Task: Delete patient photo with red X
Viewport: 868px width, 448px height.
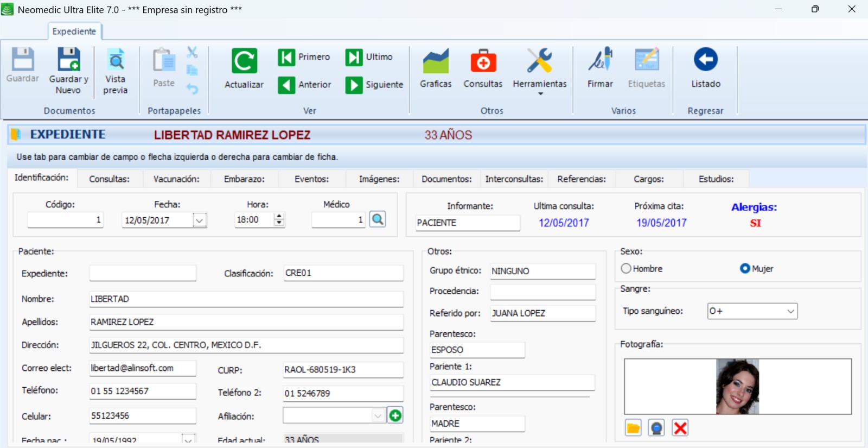Action: pyautogui.click(x=680, y=428)
